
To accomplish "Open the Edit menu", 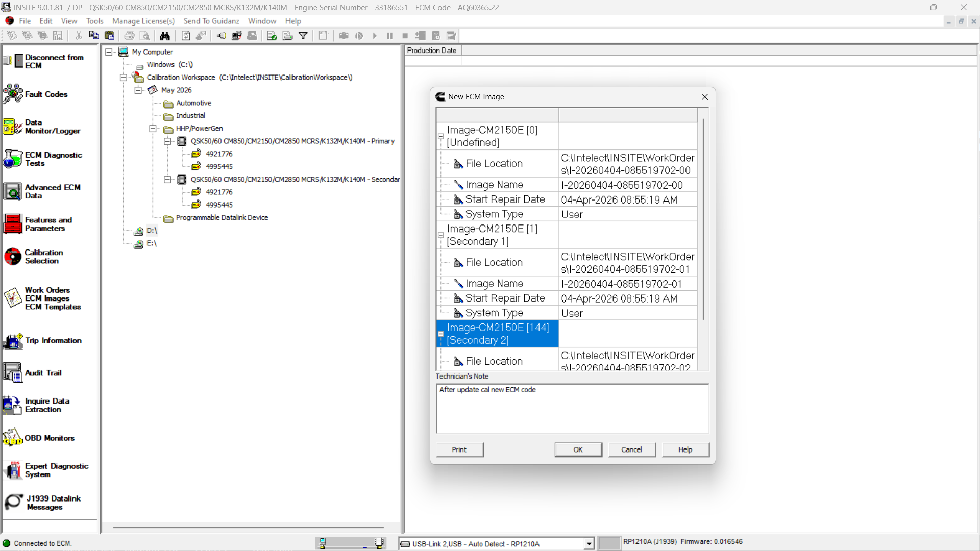I will coord(46,21).
